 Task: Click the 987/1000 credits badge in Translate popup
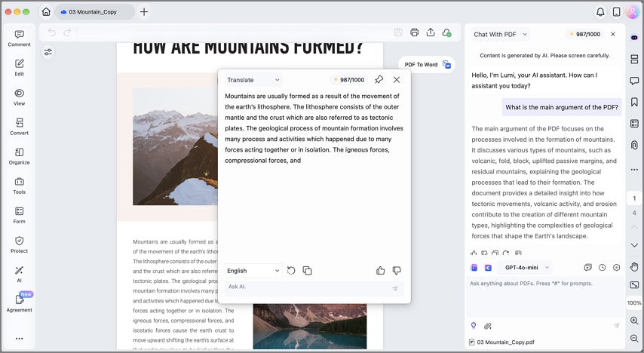click(348, 80)
